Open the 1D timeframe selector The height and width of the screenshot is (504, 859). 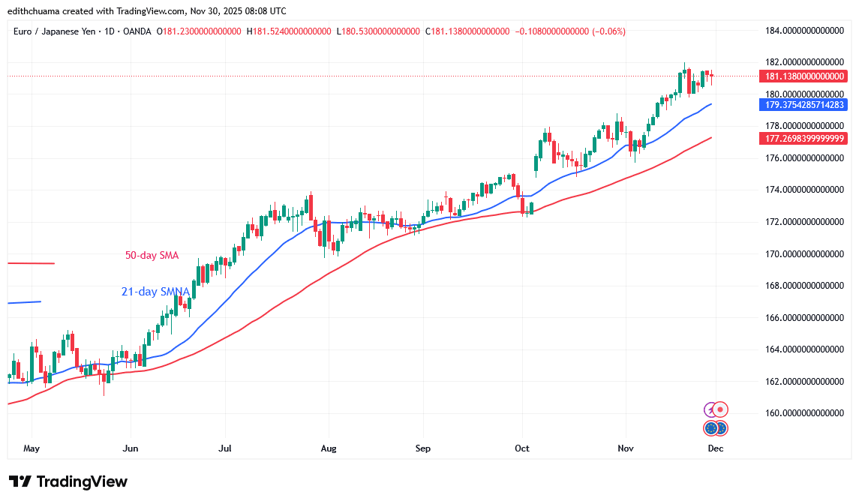109,31
